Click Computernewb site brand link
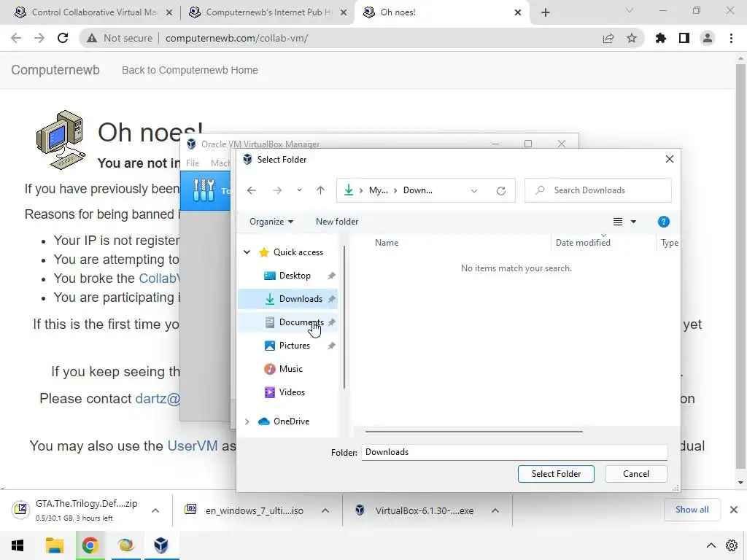 (x=55, y=70)
